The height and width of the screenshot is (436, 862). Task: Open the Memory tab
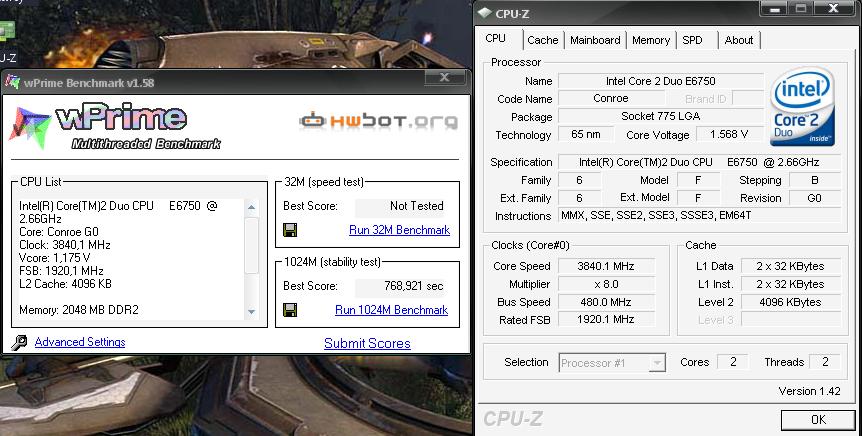[651, 40]
